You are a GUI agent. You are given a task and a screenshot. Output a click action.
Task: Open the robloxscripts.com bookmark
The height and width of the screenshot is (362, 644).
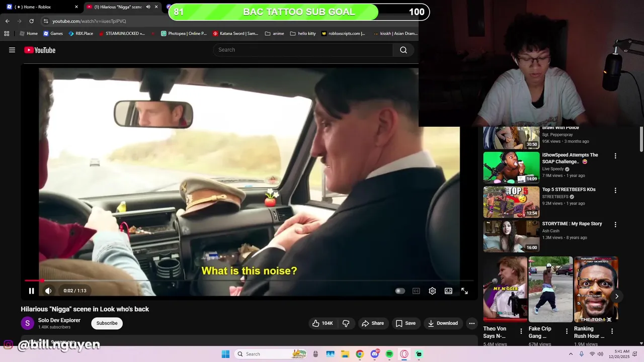pyautogui.click(x=343, y=34)
